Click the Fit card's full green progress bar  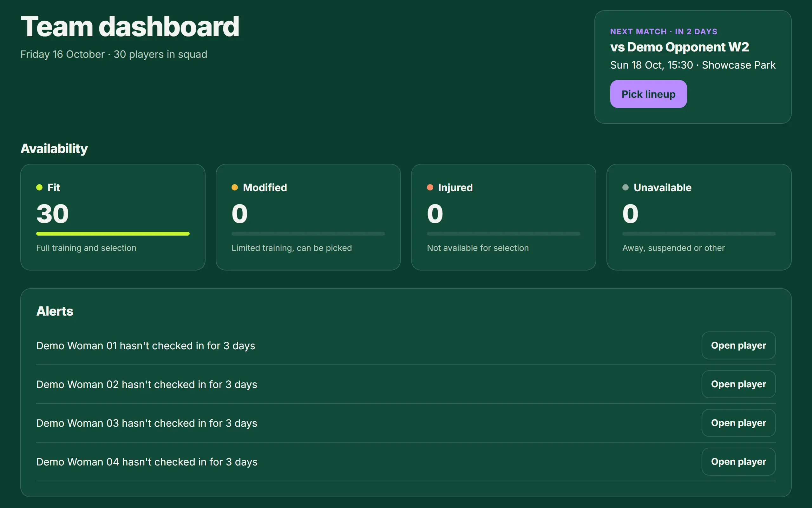(113, 233)
